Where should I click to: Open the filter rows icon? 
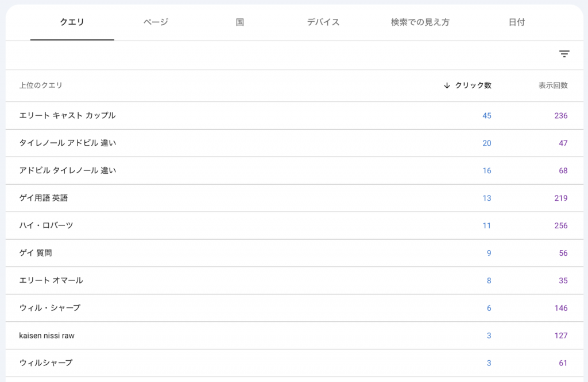tap(564, 54)
